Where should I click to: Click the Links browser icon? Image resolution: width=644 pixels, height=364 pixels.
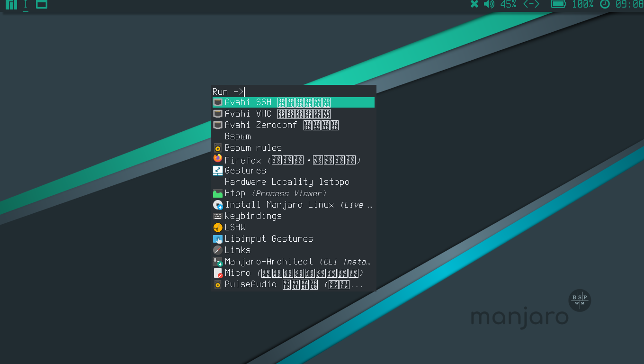point(218,250)
